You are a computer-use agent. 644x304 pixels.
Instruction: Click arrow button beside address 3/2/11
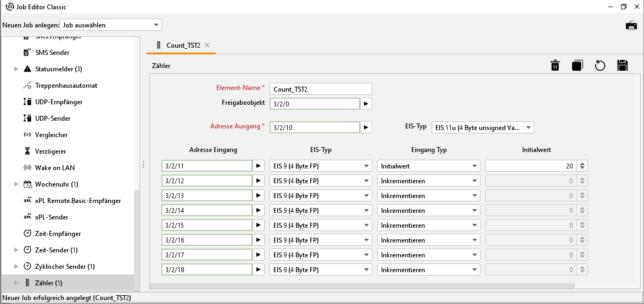259,166
